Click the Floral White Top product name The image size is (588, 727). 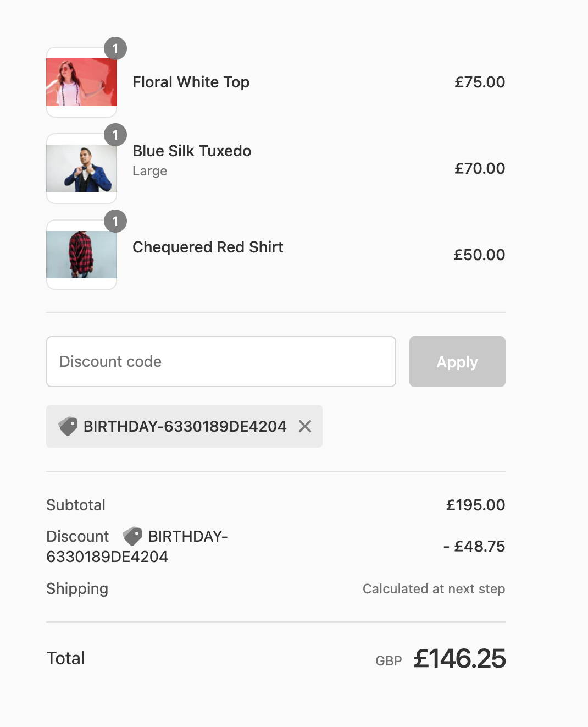(x=191, y=82)
